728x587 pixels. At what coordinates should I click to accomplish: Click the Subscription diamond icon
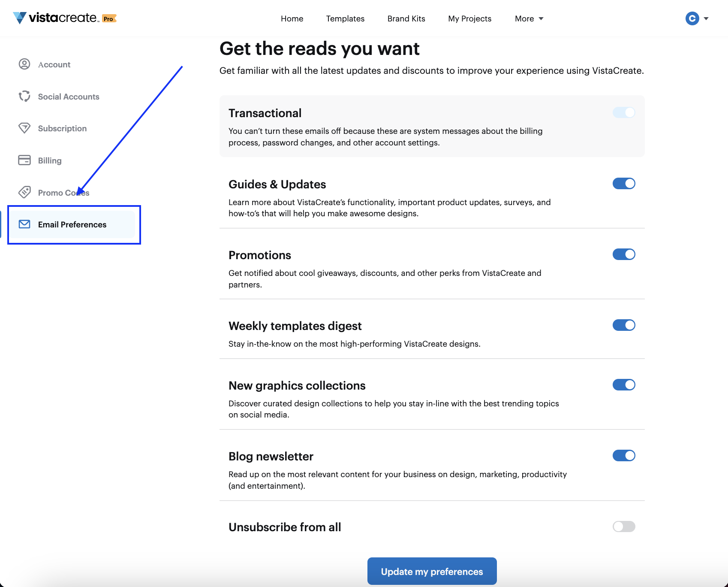click(24, 128)
